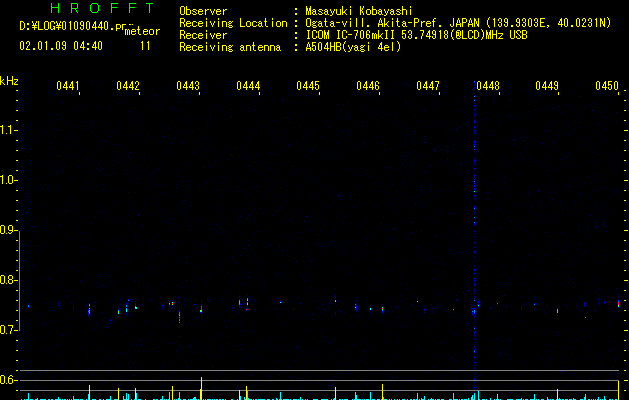Click the Receiving antenna label
This screenshot has width=629, height=400.
(x=230, y=47)
